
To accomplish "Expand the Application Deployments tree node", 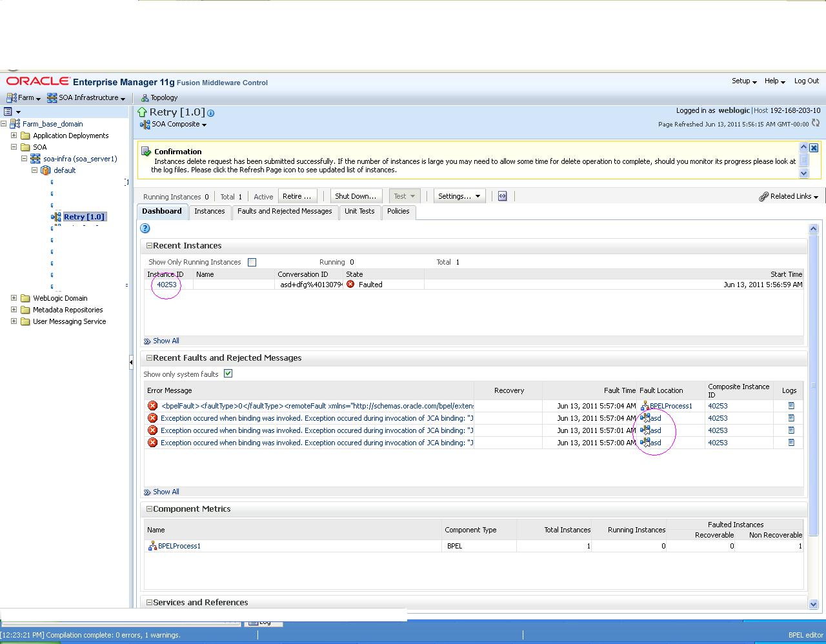I will 13,136.
